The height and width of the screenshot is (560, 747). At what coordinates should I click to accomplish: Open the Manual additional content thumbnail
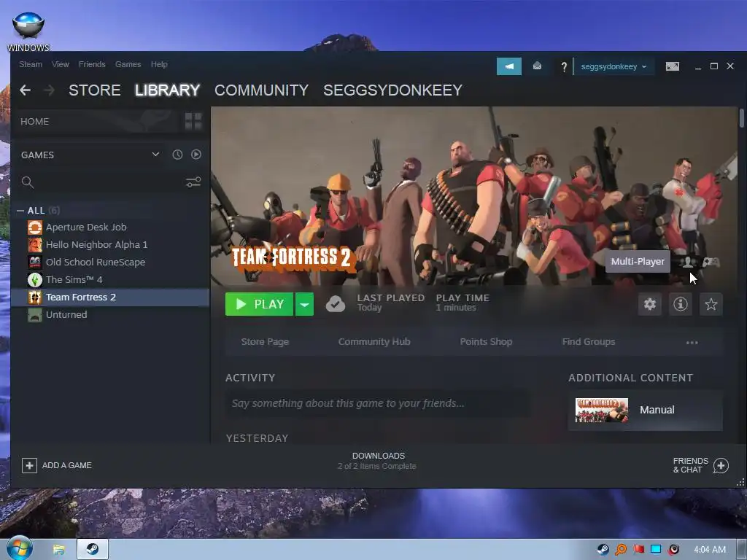coord(602,410)
